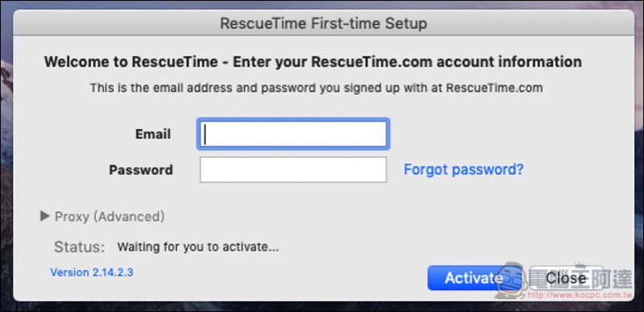Click the RescueTime First-time Setup title bar
This screenshot has width=644, height=312.
[324, 23]
